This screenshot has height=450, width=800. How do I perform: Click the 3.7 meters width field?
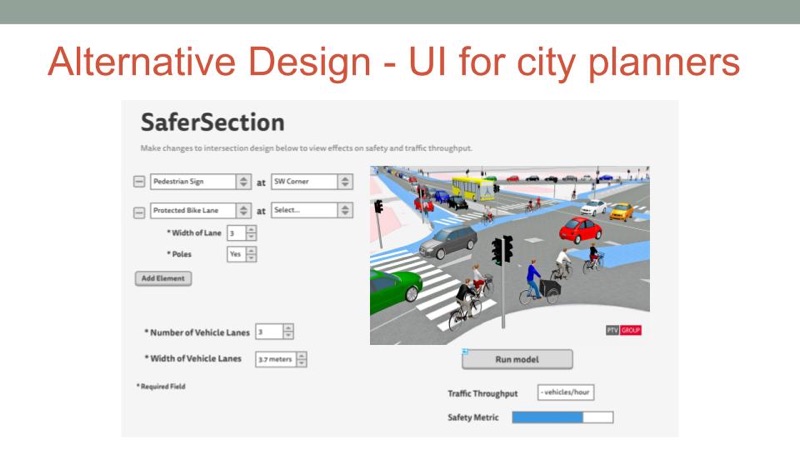point(276,359)
